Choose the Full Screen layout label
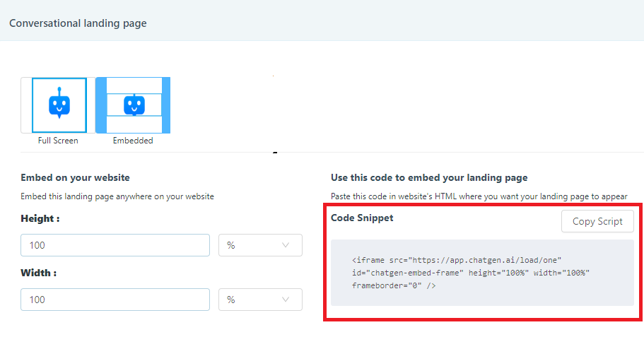 click(x=58, y=141)
